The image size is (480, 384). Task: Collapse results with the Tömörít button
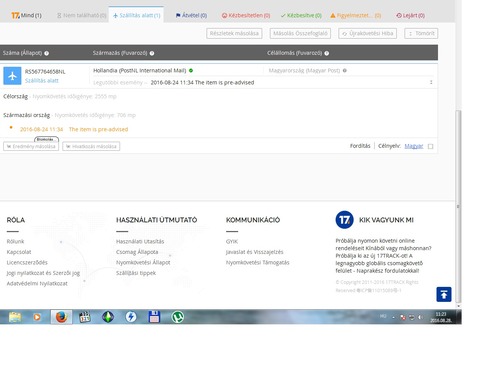point(421,33)
